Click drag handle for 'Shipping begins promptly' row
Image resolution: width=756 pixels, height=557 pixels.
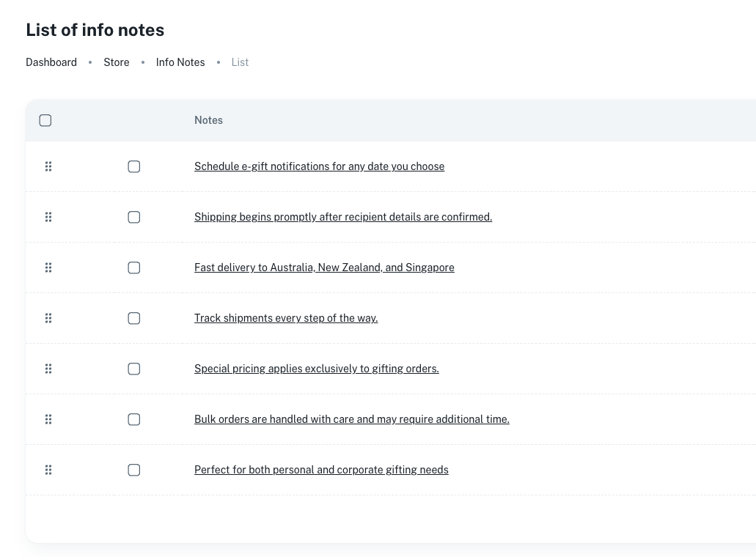point(48,217)
